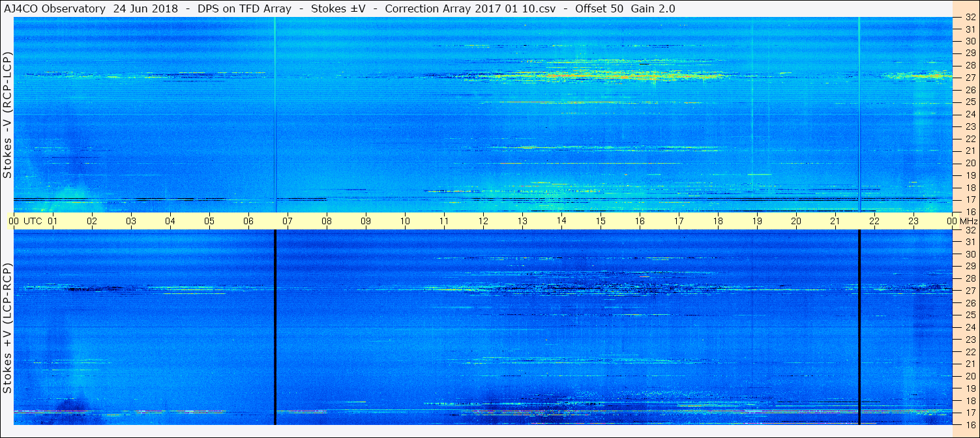980x438 pixels.
Task: Select the 19 hour marker on time axis
Action: (757, 221)
